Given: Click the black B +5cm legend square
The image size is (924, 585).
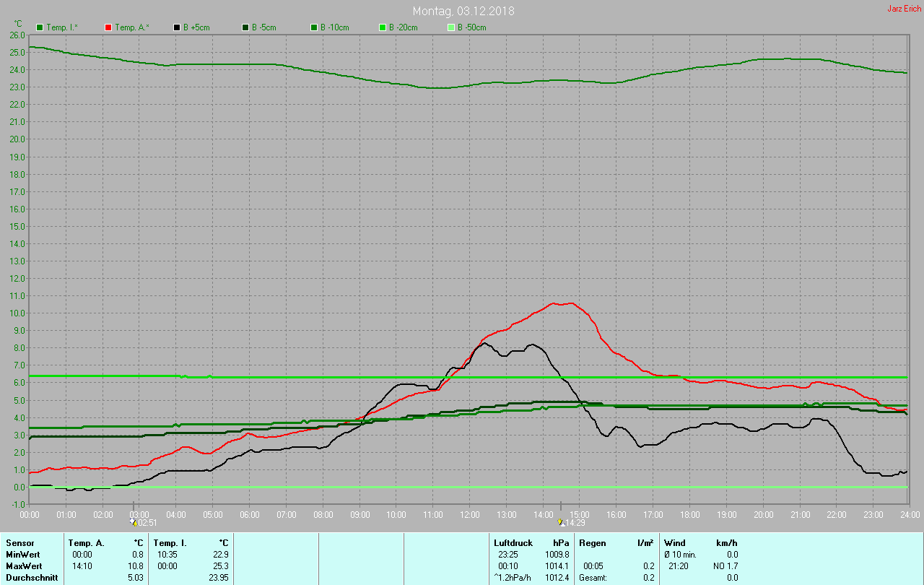Looking at the screenshot, I should point(177,27).
